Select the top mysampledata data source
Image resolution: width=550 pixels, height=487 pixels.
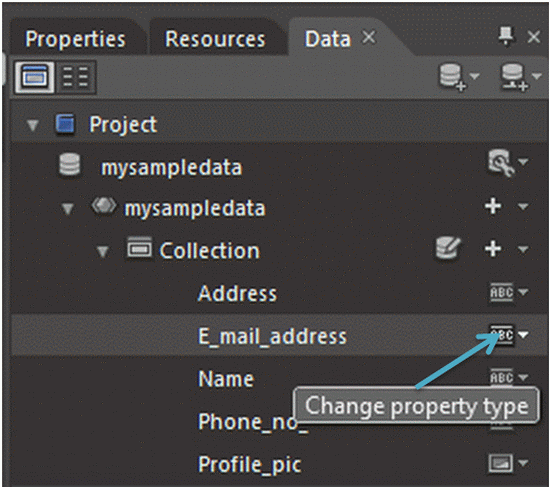click(172, 168)
